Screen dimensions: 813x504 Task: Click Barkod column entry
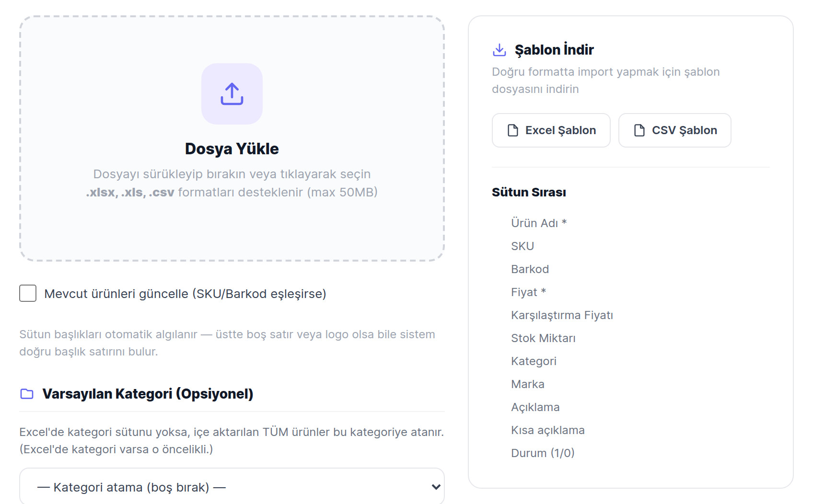530,269
